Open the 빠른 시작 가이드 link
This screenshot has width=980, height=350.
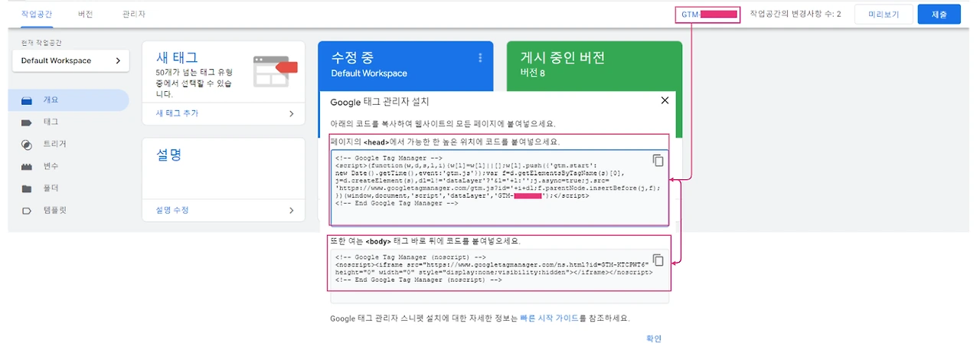click(549, 318)
